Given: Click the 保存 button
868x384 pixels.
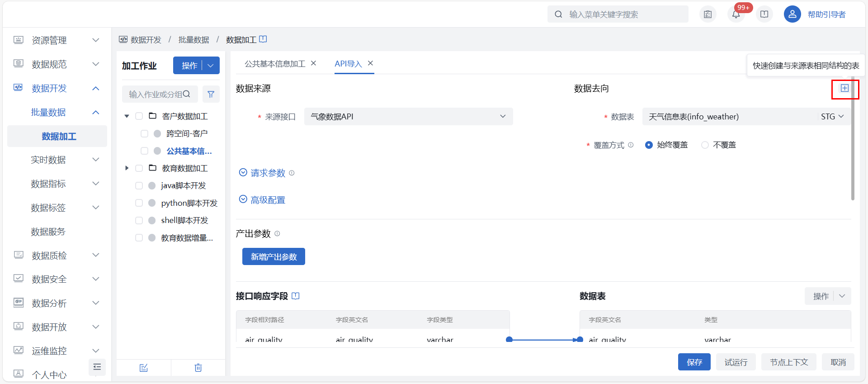Looking at the screenshot, I should 694,362.
